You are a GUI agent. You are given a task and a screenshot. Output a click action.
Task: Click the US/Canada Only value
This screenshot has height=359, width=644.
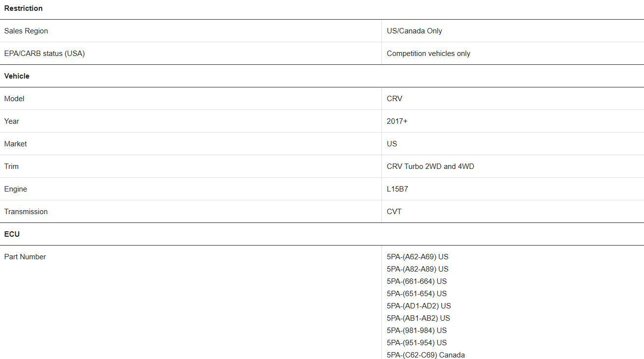[x=414, y=31]
